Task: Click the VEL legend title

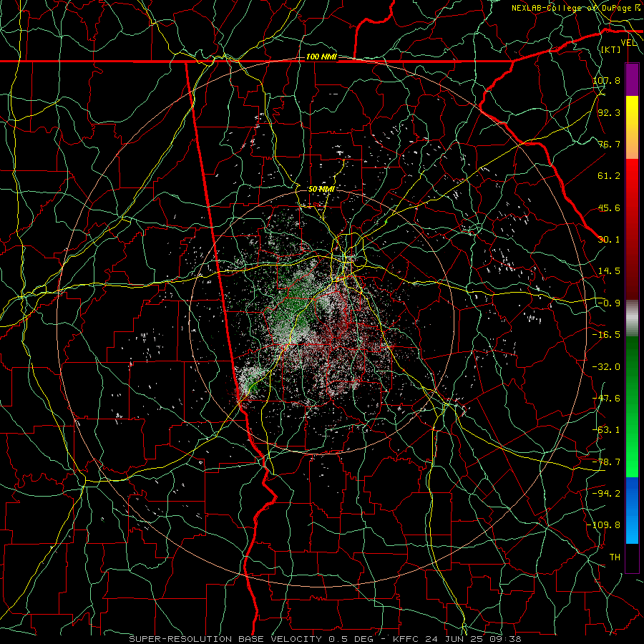Action: pyautogui.click(x=629, y=43)
